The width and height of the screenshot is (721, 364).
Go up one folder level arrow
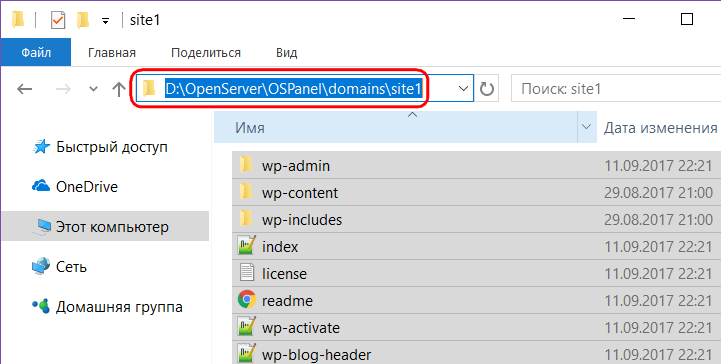coord(119,89)
